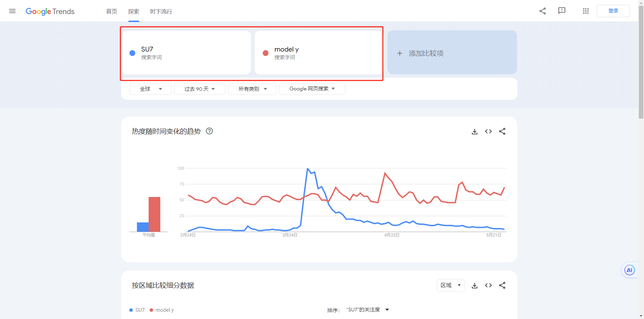The width and height of the screenshot is (644, 319).
Task: Click the share icon in header
Action: (x=543, y=11)
